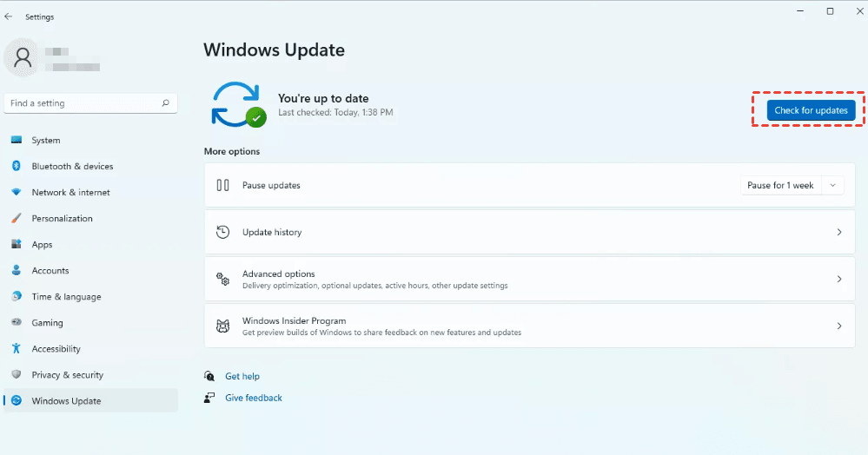
Task: Click the Find a setting search box
Action: [83, 103]
